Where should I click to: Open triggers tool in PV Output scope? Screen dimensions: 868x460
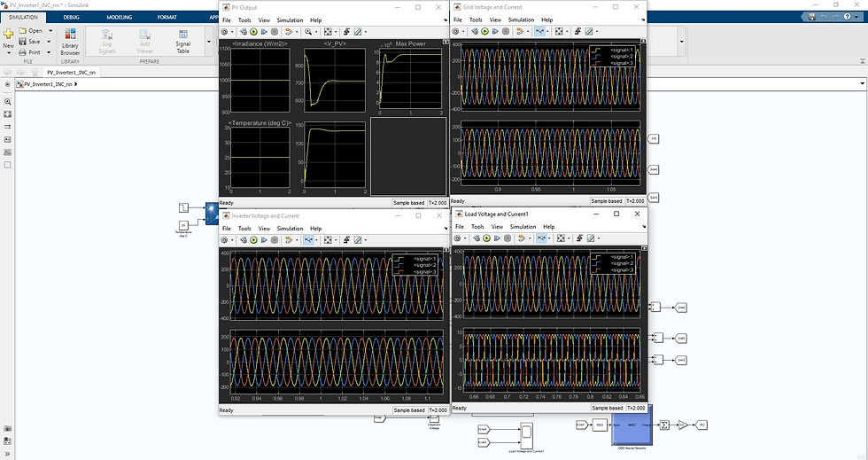346,32
